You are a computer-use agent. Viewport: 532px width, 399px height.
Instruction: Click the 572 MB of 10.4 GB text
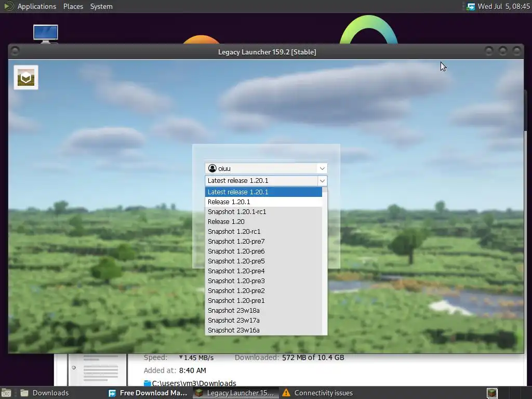pos(313,357)
